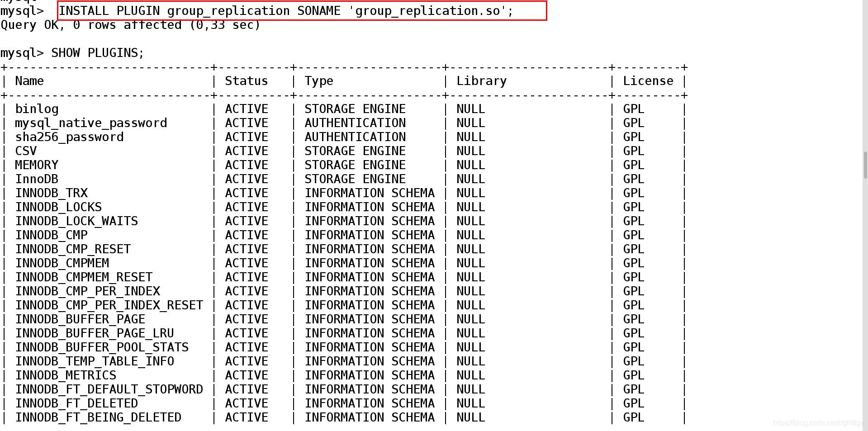
Task: Select the INNODB_CMPMEM plugin name
Action: [62, 263]
